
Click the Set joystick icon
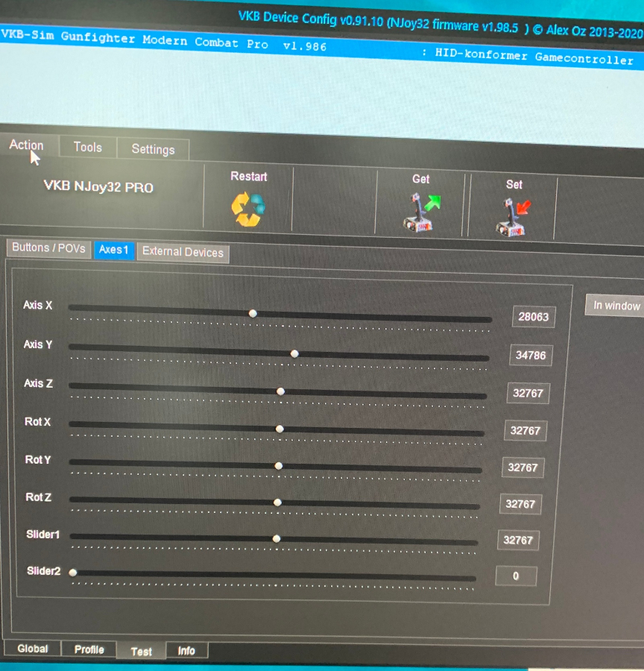pos(513,216)
